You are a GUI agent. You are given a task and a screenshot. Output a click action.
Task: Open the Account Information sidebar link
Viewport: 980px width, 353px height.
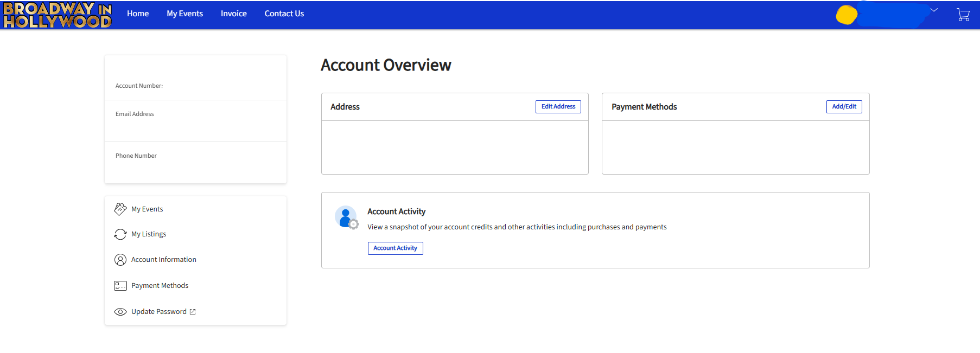click(x=164, y=260)
